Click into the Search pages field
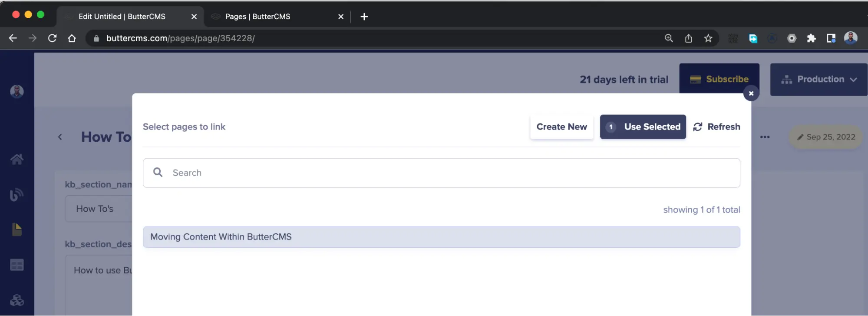 pos(442,173)
